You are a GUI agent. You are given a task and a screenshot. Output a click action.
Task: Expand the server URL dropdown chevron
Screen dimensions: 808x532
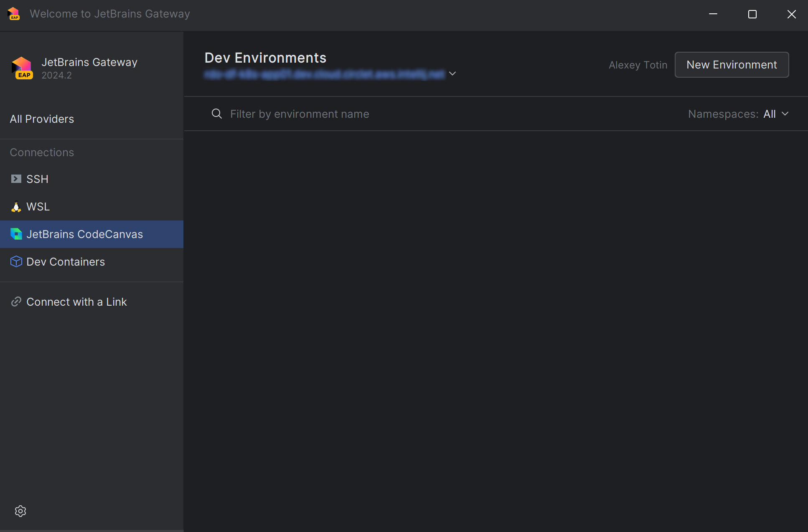452,74
